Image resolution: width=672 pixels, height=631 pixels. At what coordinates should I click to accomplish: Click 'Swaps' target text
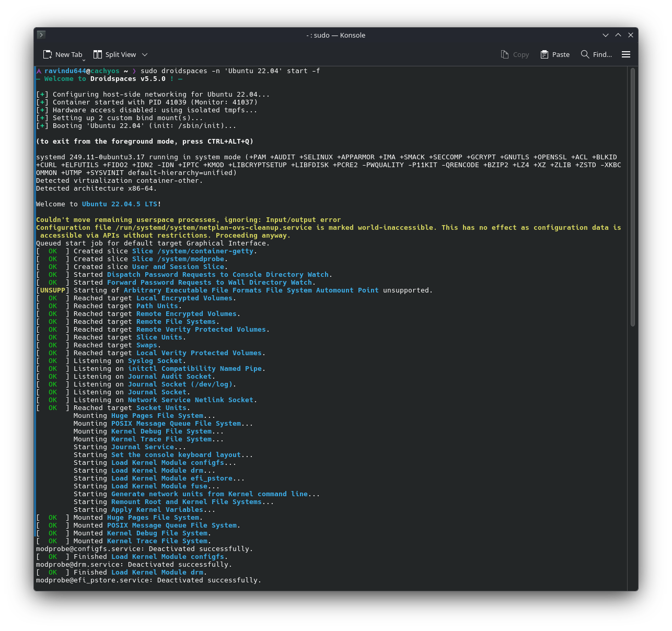coord(147,345)
